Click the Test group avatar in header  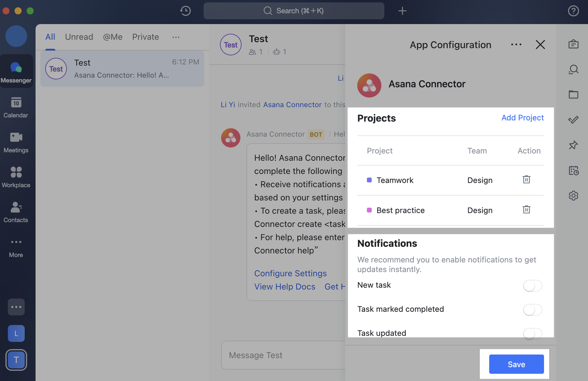pyautogui.click(x=231, y=45)
